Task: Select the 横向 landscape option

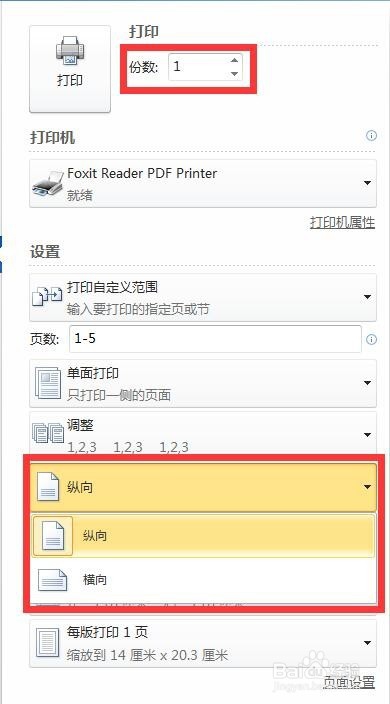Action: [203, 580]
